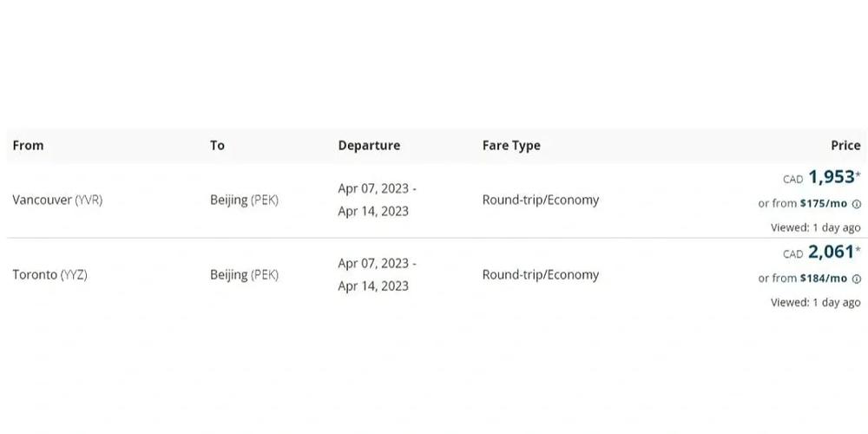Click the Departure column header

pyautogui.click(x=369, y=146)
